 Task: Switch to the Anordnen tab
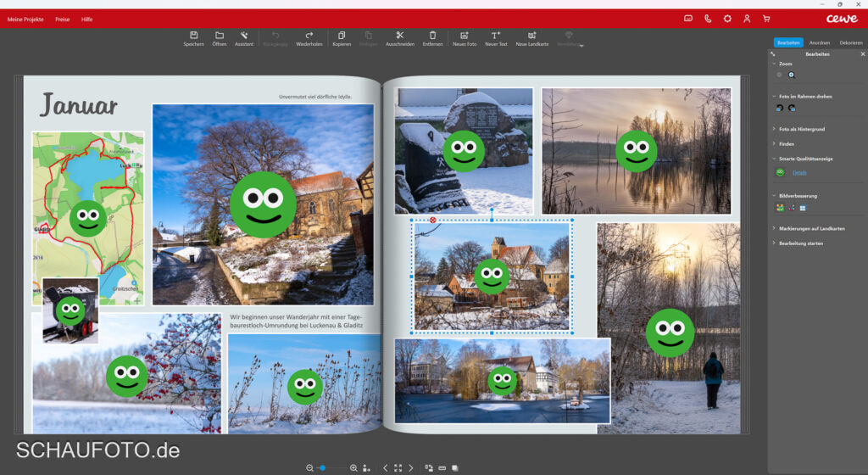819,42
